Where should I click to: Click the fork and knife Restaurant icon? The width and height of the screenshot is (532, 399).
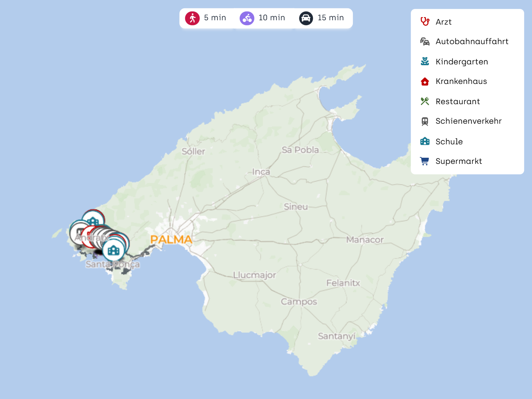tap(425, 101)
